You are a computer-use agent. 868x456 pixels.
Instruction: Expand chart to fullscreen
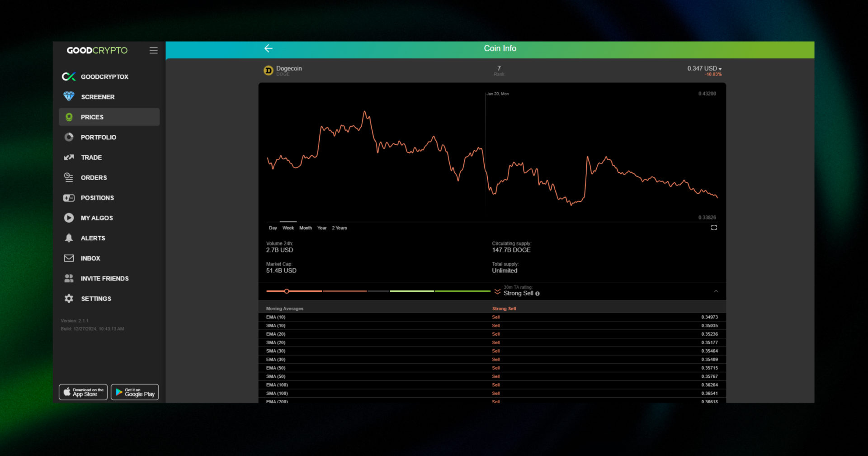coord(714,228)
